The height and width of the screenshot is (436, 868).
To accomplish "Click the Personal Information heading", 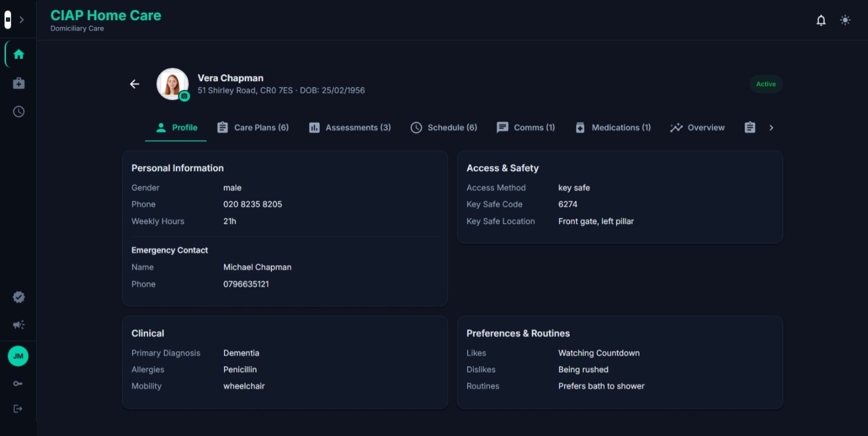I will (x=177, y=168).
